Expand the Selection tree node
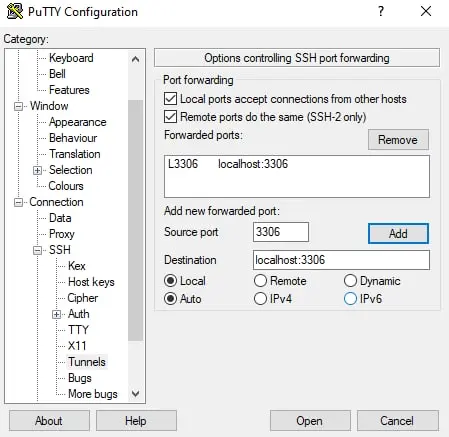Viewport: 449px width, 437px height. [x=37, y=170]
